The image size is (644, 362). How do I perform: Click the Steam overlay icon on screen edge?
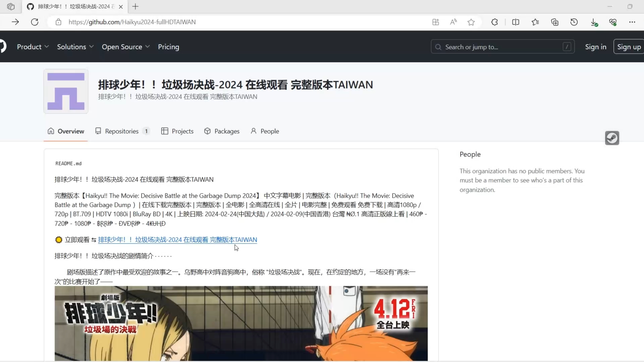tap(612, 138)
